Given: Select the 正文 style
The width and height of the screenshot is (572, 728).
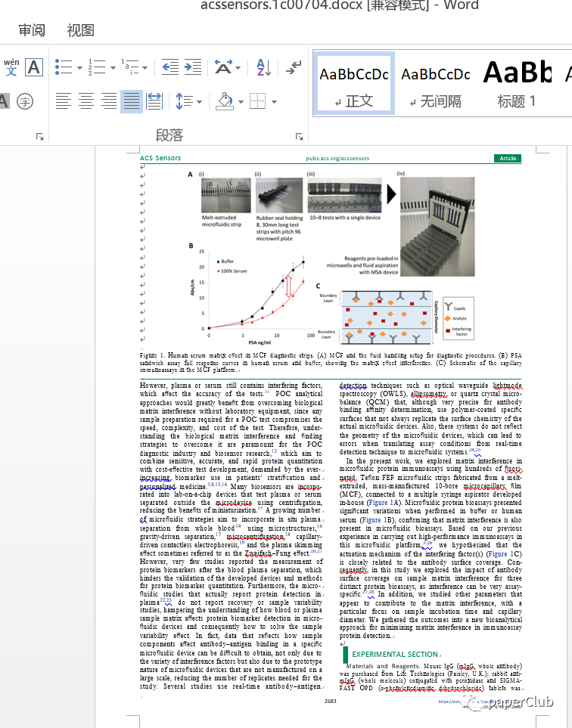Looking at the screenshot, I should 354,84.
